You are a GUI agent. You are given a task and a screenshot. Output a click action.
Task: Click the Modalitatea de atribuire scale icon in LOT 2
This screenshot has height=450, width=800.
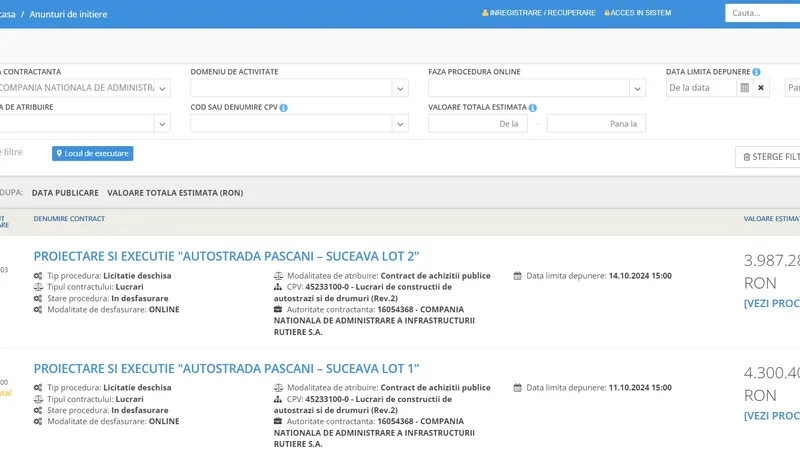point(278,276)
